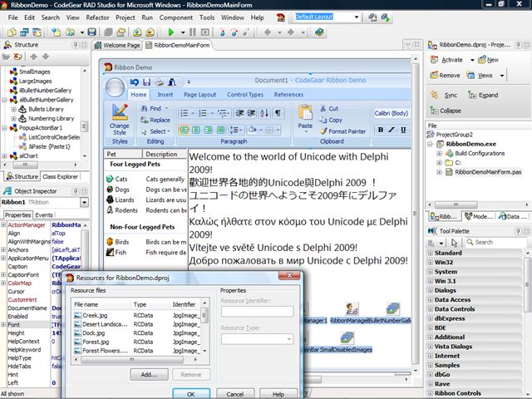Screen dimensions: 532x399
Task: Toggle Align Right in Paragraph group
Action: pos(209,130)
